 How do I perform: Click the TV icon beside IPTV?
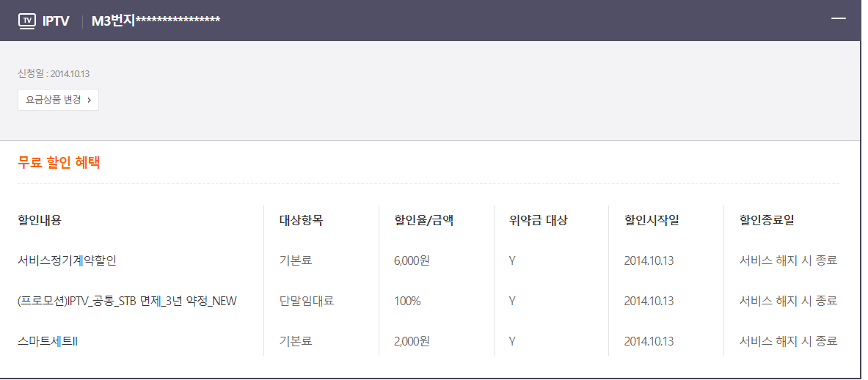point(27,21)
